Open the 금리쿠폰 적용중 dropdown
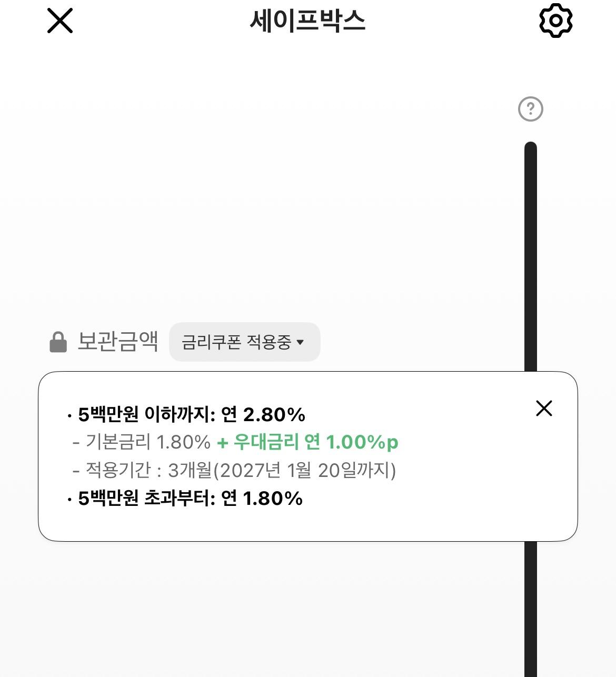The height and width of the screenshot is (677, 616). (x=244, y=342)
